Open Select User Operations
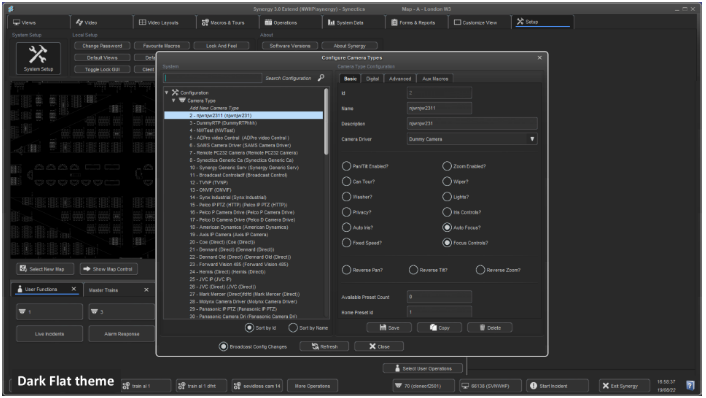Screen dimensions: 706x398 422,368
